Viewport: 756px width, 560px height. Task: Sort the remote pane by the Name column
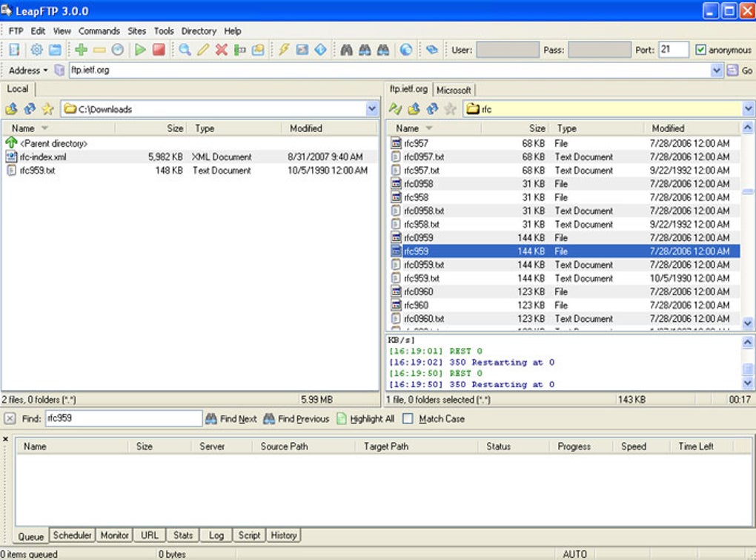[434, 128]
